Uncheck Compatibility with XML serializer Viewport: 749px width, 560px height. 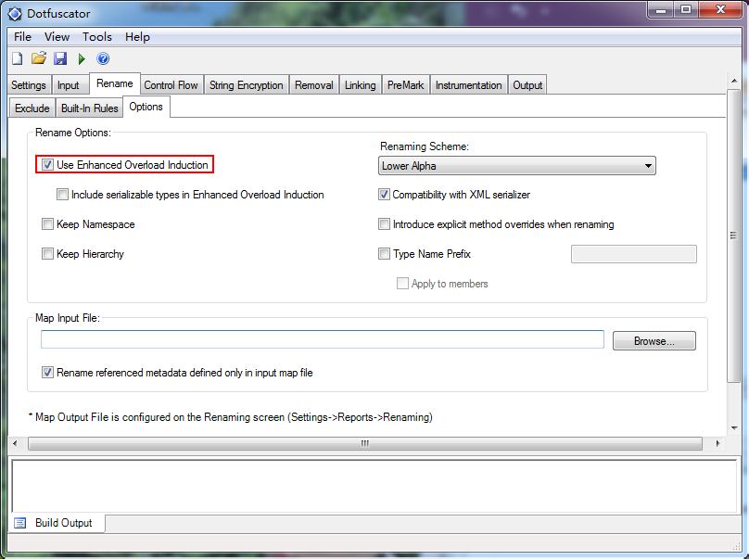pyautogui.click(x=384, y=195)
